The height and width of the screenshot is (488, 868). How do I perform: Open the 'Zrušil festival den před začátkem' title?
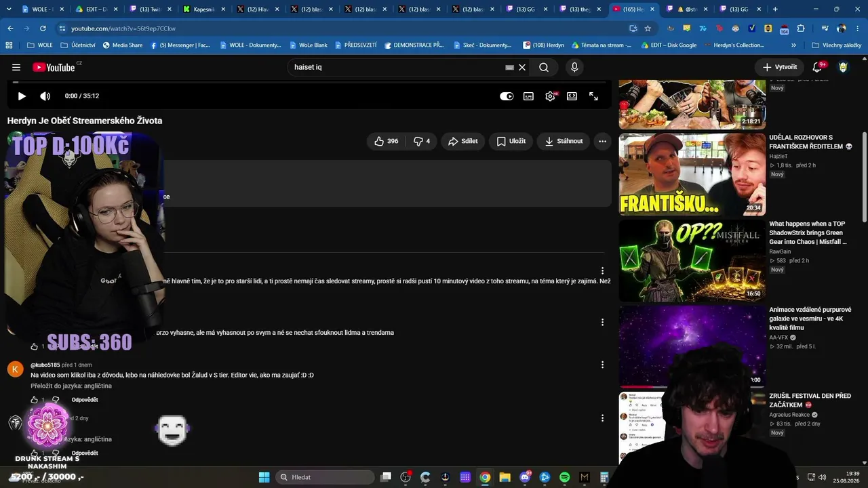coord(810,400)
